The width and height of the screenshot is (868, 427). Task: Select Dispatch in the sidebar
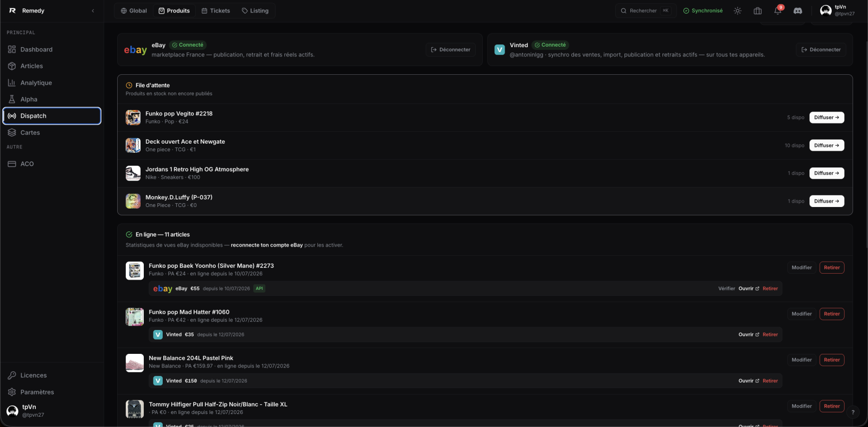coord(52,116)
